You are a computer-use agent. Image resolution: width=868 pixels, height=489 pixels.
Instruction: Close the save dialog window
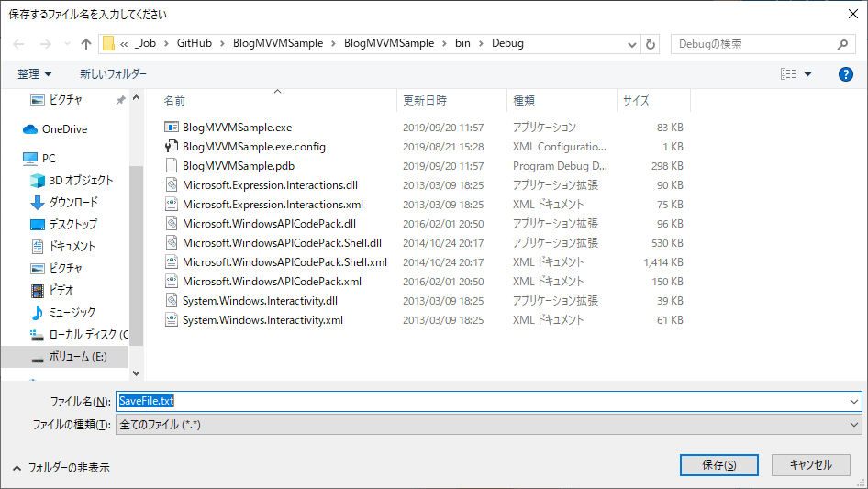(853, 14)
